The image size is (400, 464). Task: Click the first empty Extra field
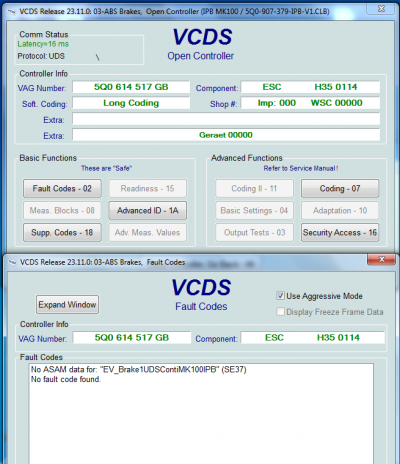pyautogui.click(x=226, y=119)
